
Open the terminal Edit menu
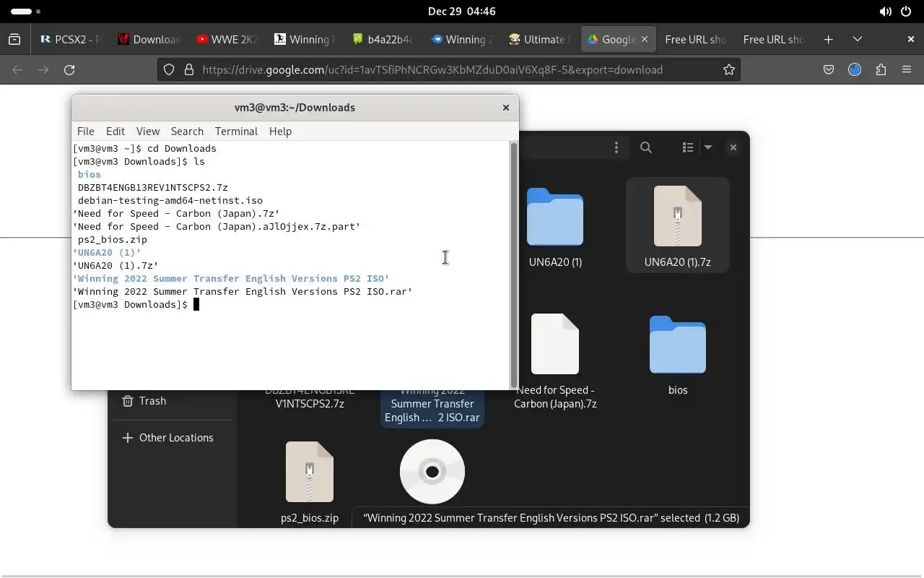point(115,131)
